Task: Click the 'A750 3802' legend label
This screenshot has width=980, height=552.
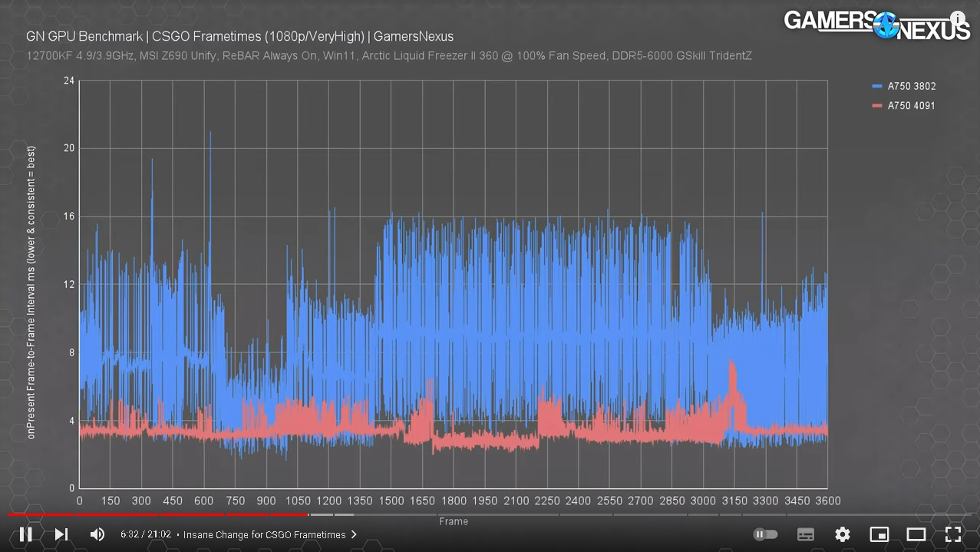Action: click(x=912, y=87)
